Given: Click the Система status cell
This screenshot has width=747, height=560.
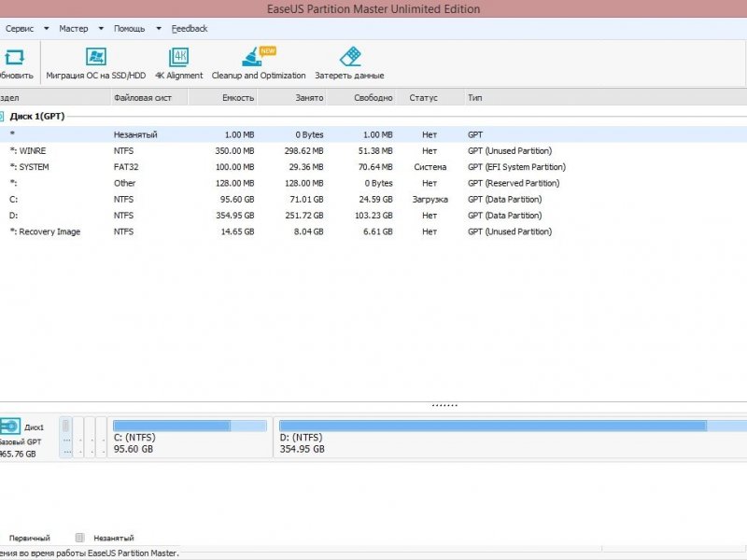Looking at the screenshot, I should (x=430, y=167).
